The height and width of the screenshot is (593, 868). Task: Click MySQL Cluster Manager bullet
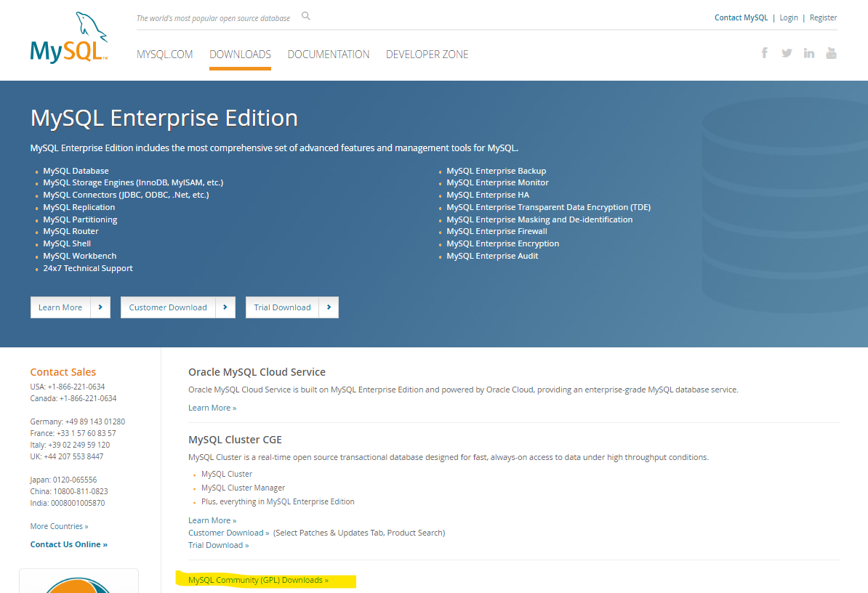point(243,488)
